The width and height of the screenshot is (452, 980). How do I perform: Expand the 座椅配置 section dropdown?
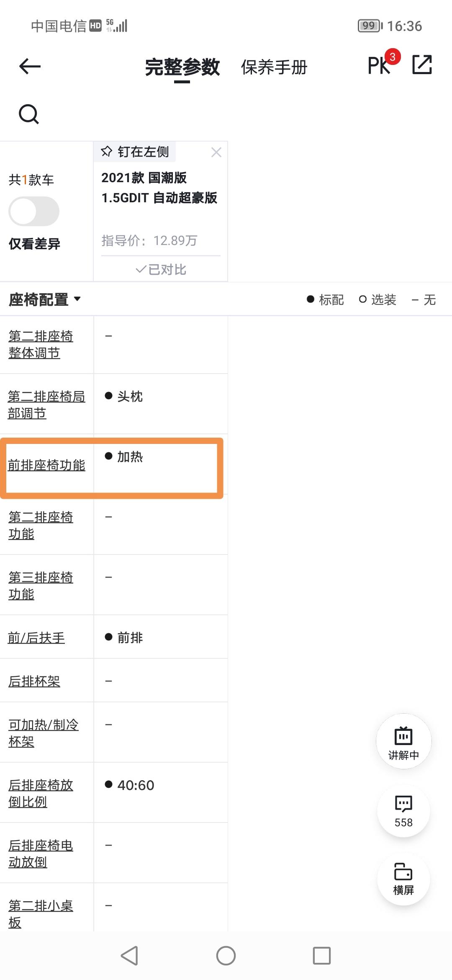click(x=45, y=299)
